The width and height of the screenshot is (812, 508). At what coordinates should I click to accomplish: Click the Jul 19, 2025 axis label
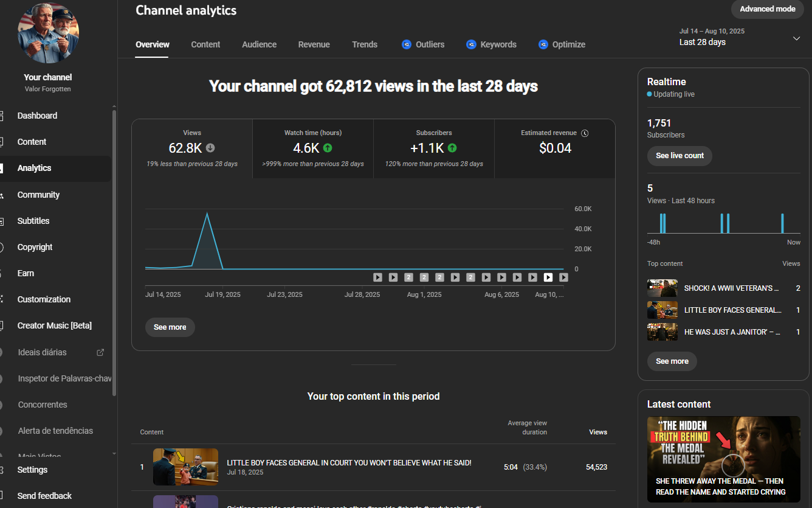[x=222, y=294]
